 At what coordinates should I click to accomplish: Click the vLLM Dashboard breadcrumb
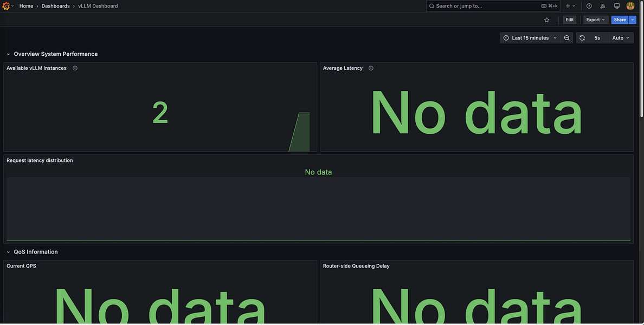[98, 6]
